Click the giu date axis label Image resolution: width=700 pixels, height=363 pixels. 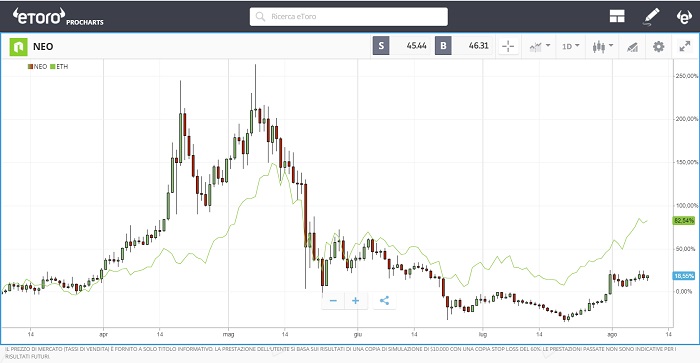[x=358, y=334]
